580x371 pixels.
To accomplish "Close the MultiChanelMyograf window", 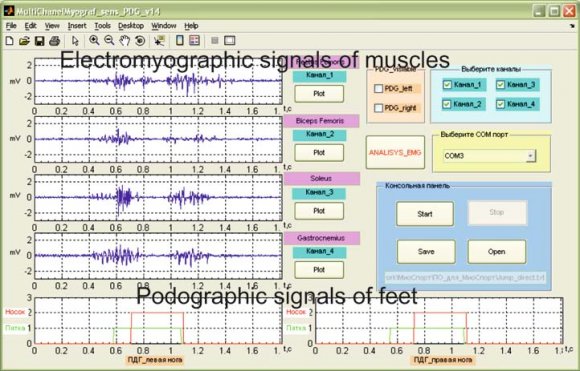I will pos(569,11).
